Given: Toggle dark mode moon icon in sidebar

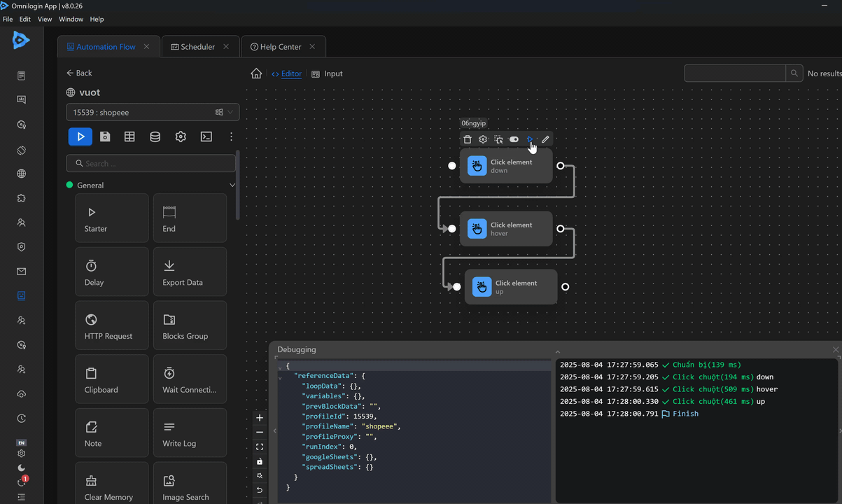Looking at the screenshot, I should 22,468.
